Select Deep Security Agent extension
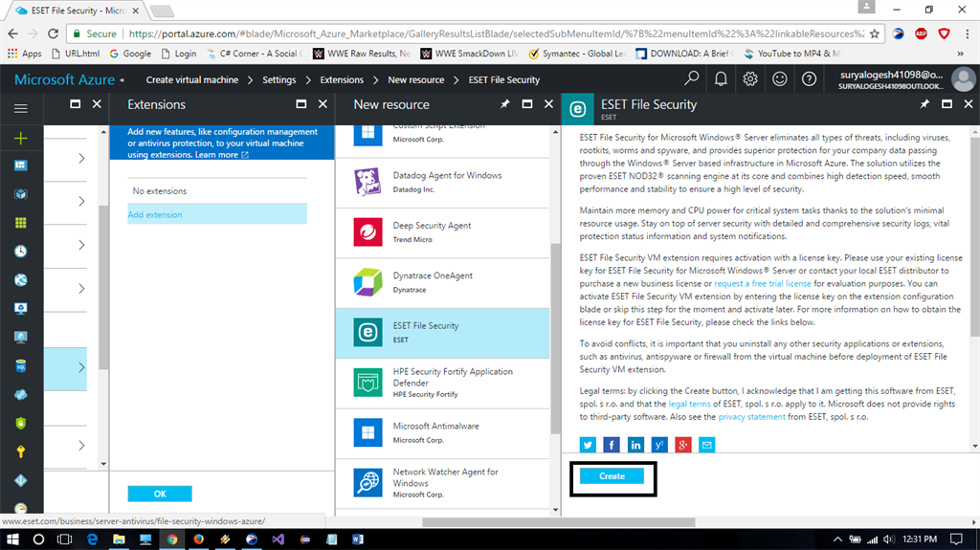This screenshot has height=550, width=980. tap(442, 232)
